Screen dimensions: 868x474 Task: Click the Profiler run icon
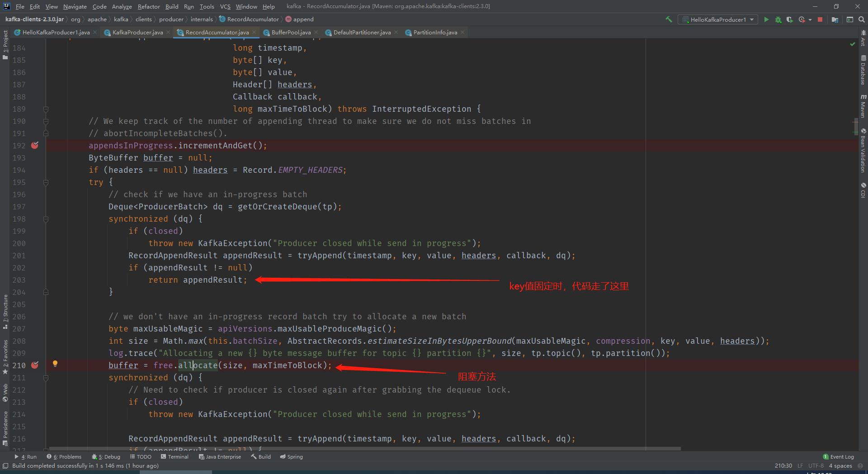[802, 19]
